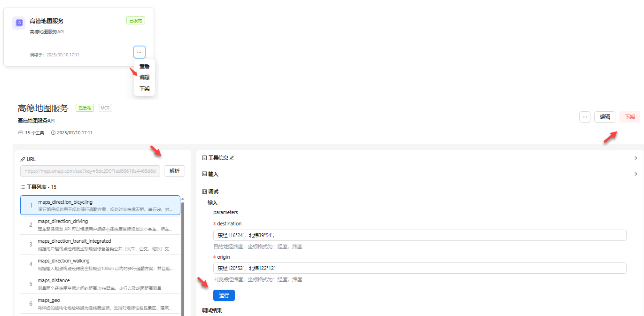
Task: Click the toolbox icon next to 15 个工具
Action: tap(21, 133)
